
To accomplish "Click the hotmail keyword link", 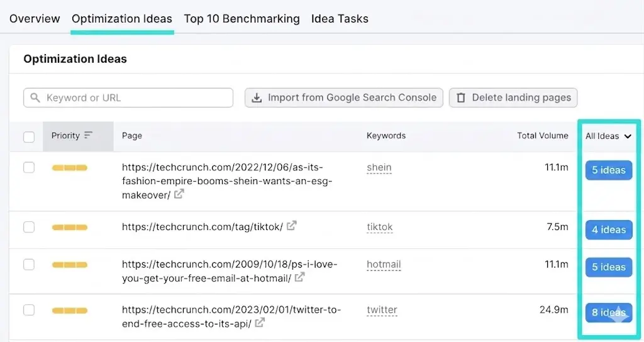I will click(x=384, y=265).
